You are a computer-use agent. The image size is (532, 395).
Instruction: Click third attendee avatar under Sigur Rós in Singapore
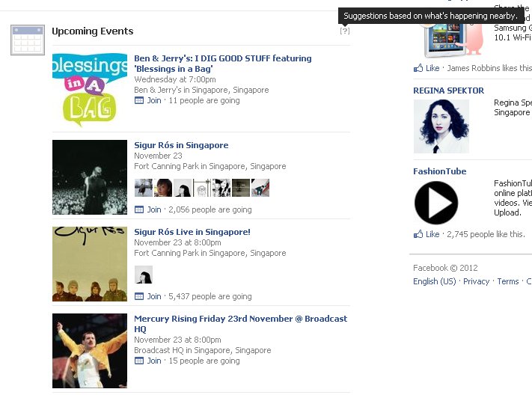pyautogui.click(x=183, y=188)
